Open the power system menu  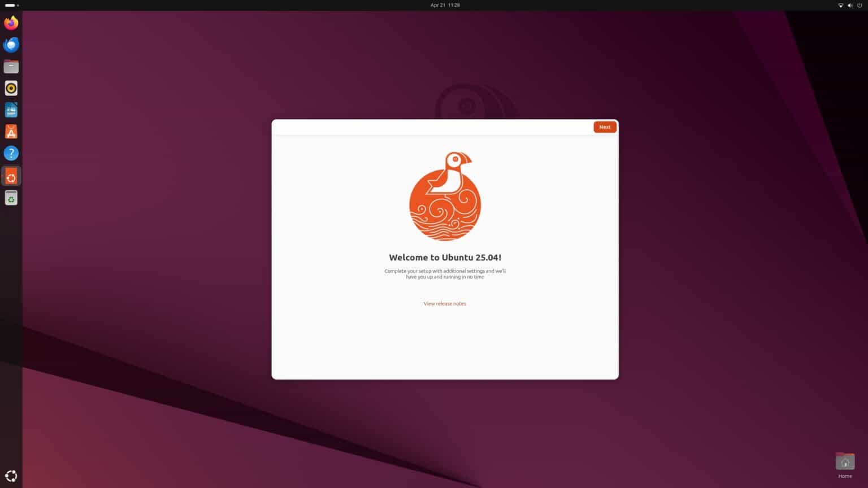(860, 5)
